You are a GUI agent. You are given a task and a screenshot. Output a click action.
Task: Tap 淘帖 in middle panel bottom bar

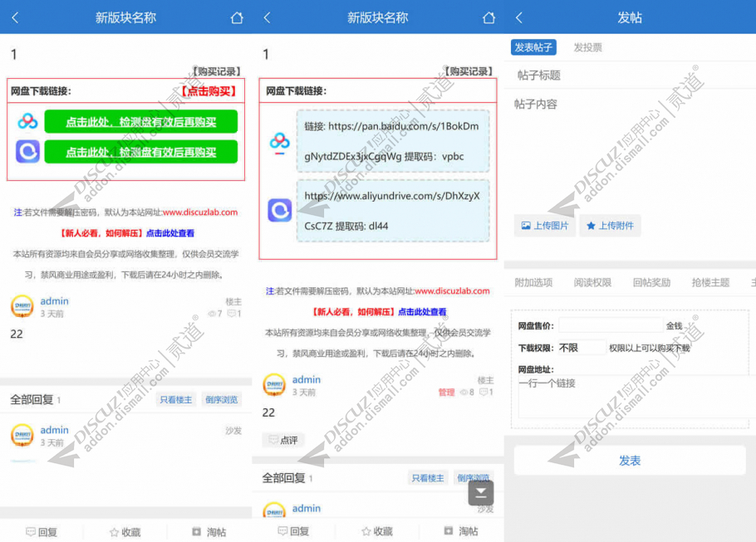461,531
